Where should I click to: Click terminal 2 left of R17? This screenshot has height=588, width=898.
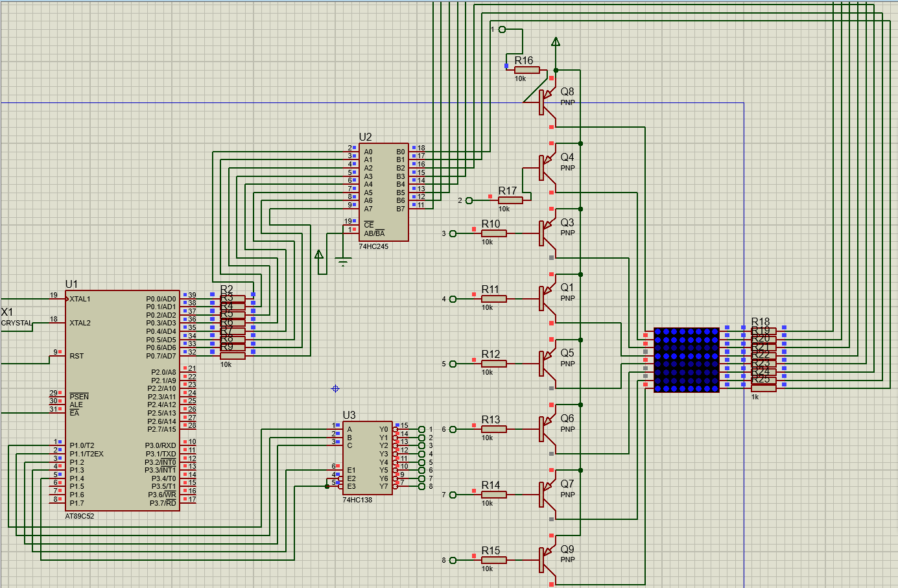coord(469,200)
